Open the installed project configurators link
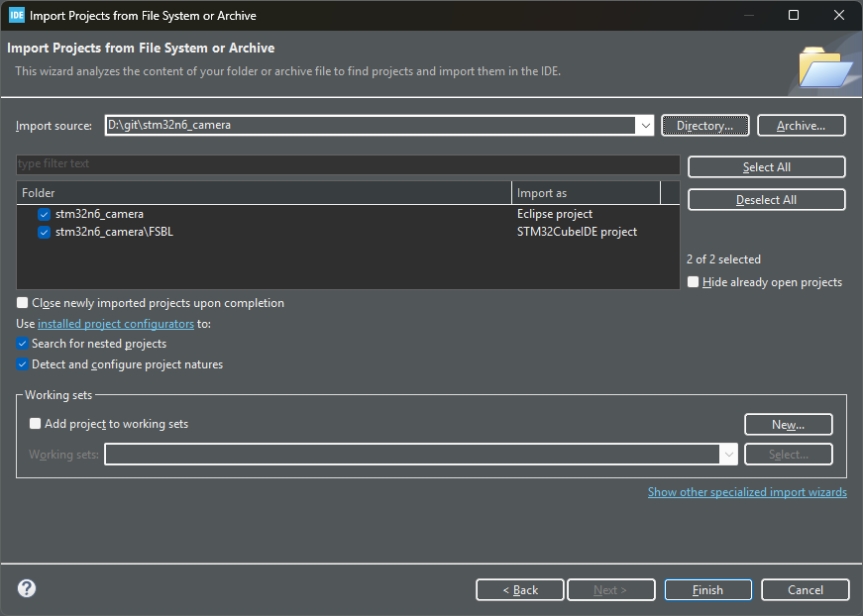The image size is (863, 616). pos(115,324)
